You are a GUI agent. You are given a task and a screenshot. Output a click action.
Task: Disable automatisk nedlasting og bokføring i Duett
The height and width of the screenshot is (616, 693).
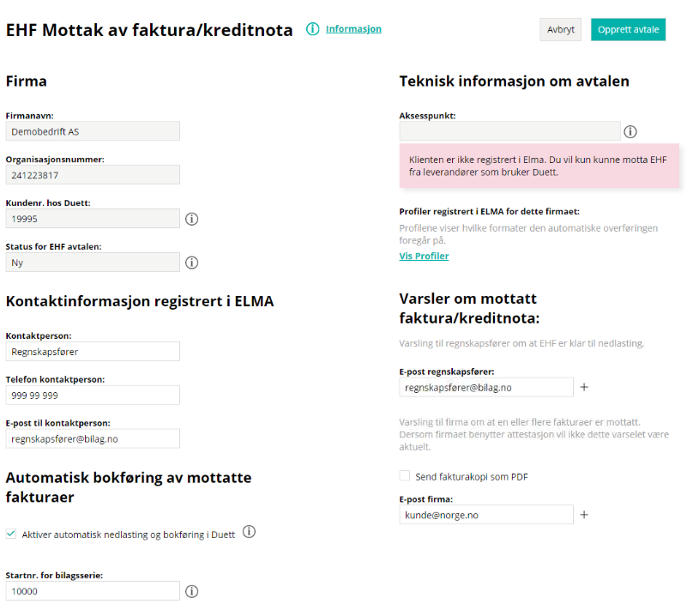click(x=11, y=534)
